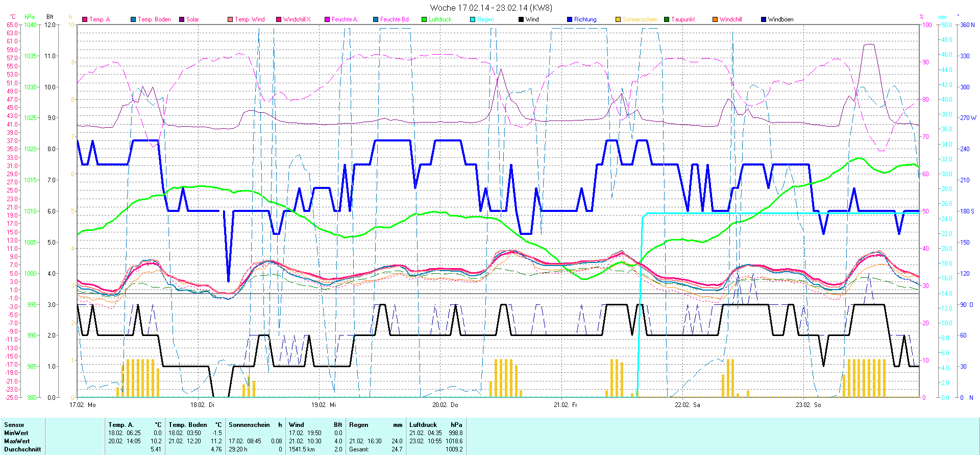
Task: Select the Feuchte A. legend label
Action: pyautogui.click(x=345, y=19)
